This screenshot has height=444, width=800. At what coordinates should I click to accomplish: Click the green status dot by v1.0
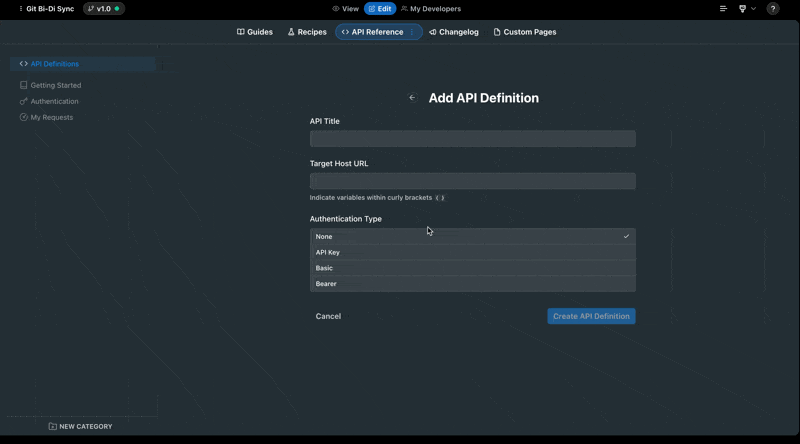point(117,9)
